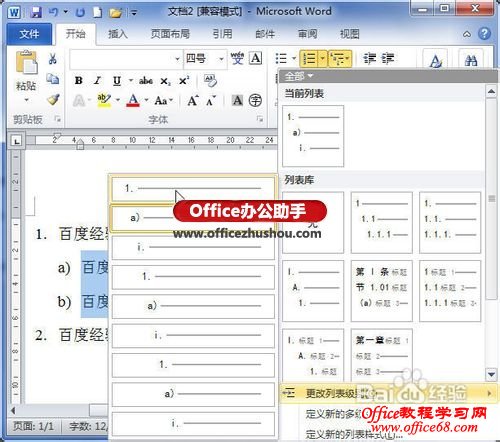Increase indent button in ribbon
Screen dimensions: 500x442
pyautogui.click(x=388, y=59)
